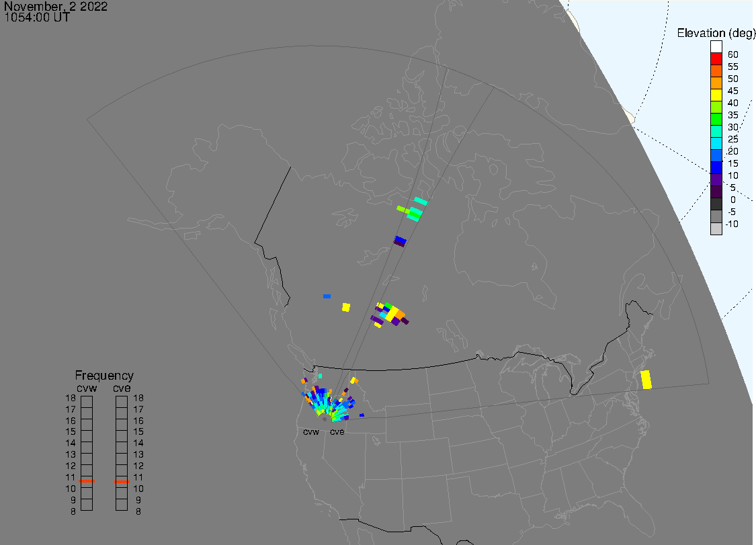Click the red swatch in the elevation legend
The height and width of the screenshot is (545, 756).
coord(716,59)
